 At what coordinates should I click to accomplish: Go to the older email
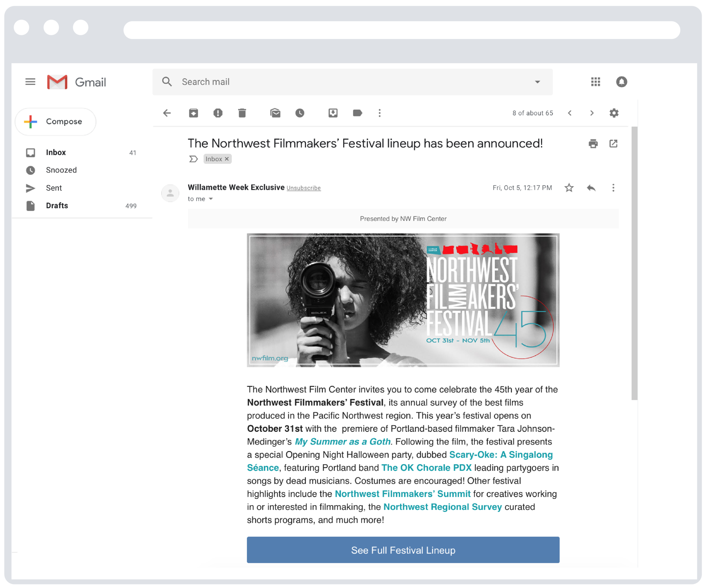592,113
